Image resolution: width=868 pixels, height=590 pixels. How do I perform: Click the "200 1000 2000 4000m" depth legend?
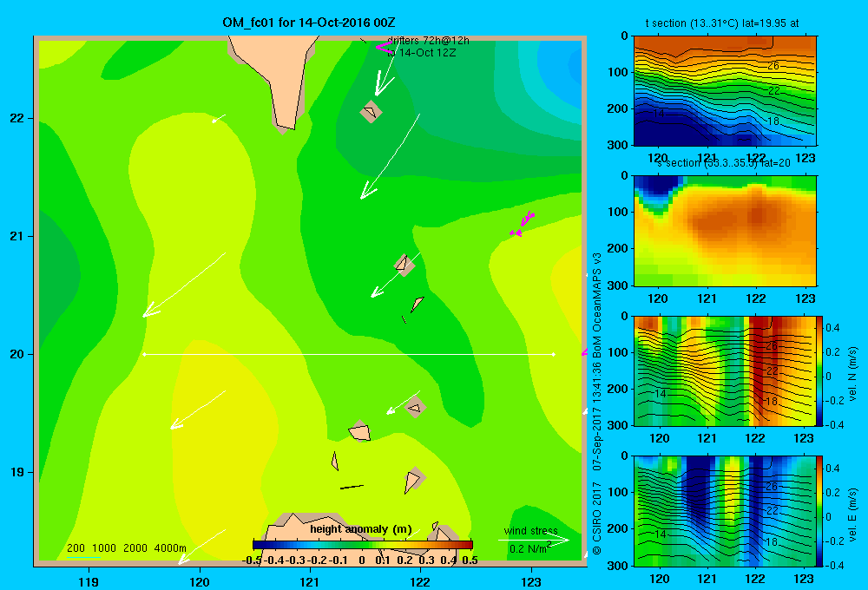pyautogui.click(x=126, y=548)
